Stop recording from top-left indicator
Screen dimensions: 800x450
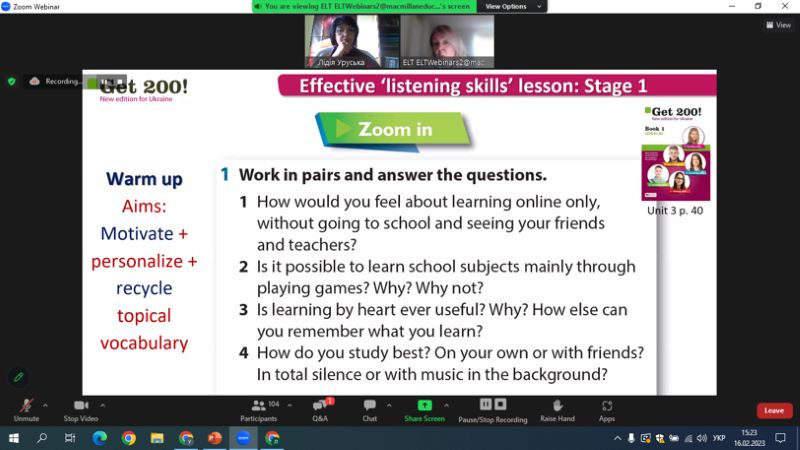tap(120, 81)
